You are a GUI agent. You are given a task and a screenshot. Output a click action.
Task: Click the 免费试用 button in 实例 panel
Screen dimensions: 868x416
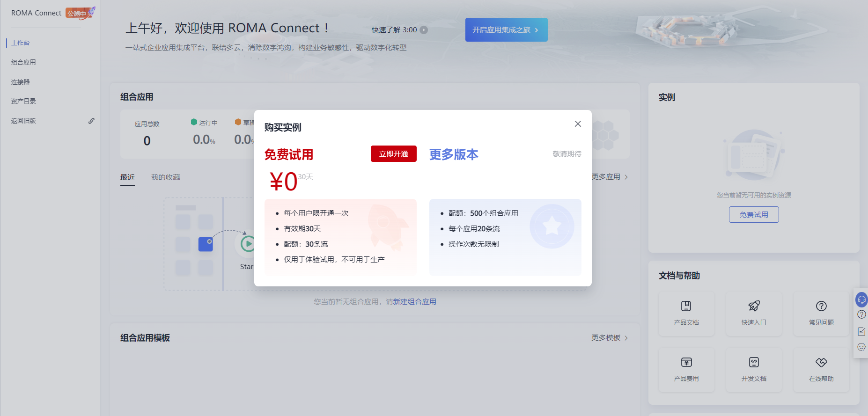click(754, 215)
